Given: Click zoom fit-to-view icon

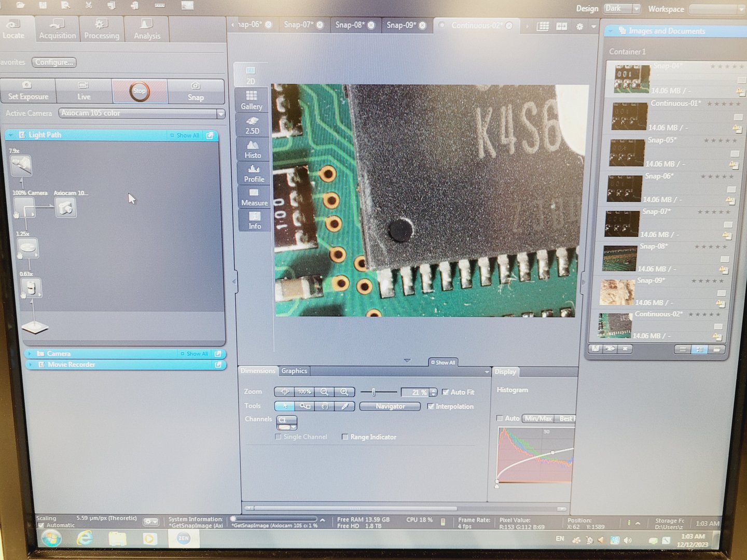Looking at the screenshot, I should pos(285,392).
